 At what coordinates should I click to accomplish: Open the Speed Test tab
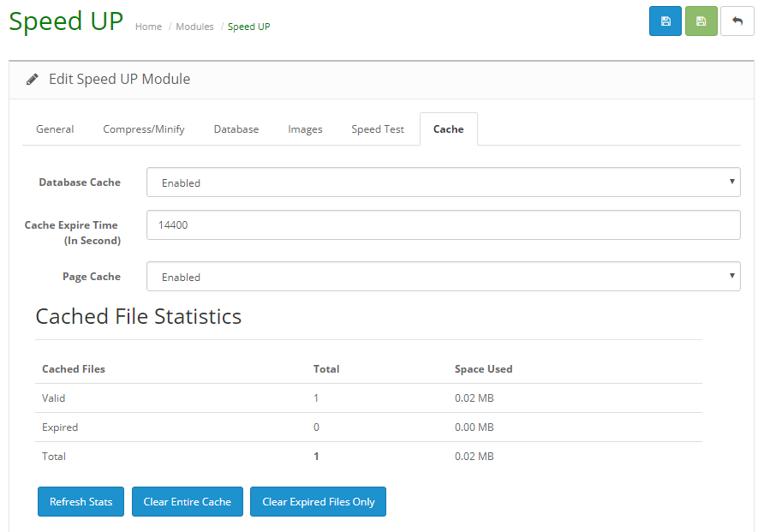377,129
